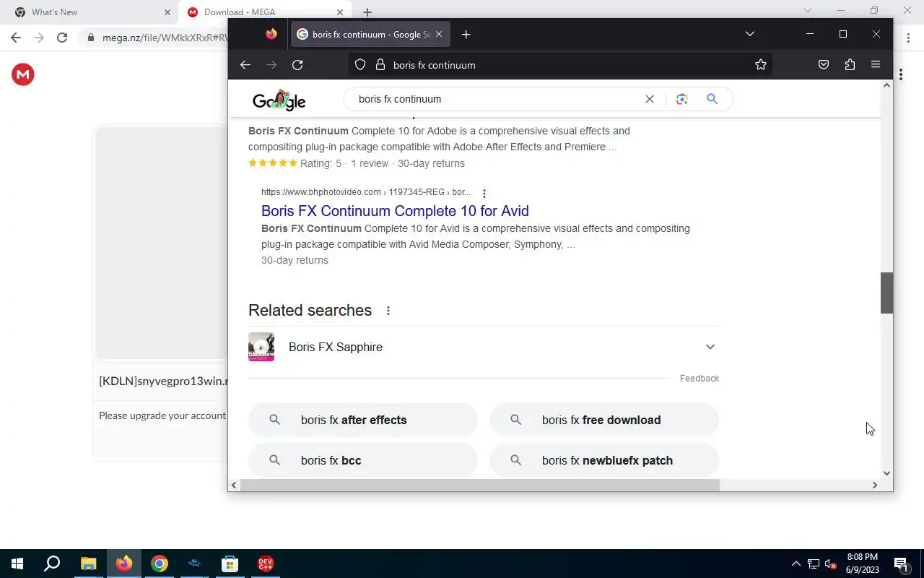Search boris fx after effects
The height and width of the screenshot is (578, 924).
coord(363,420)
